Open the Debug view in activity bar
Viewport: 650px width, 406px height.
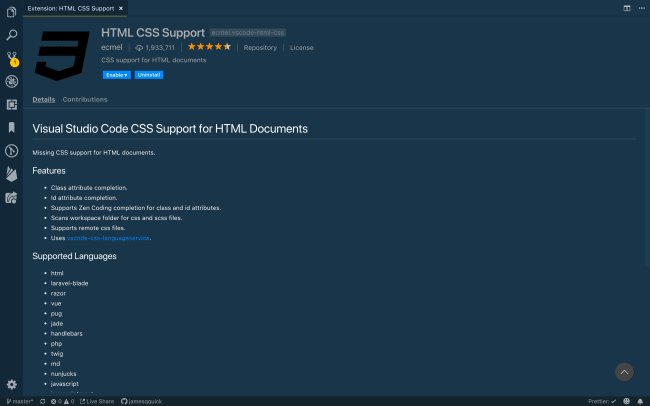tap(12, 81)
